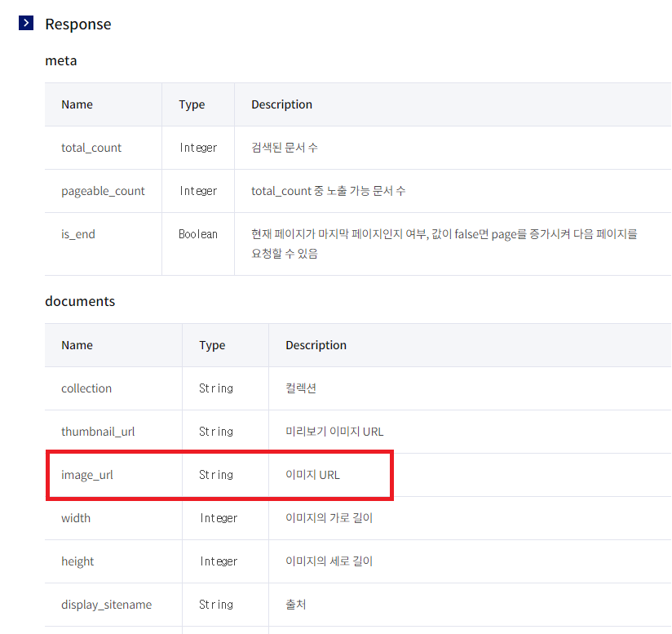Click Integer type in height row

(x=219, y=562)
